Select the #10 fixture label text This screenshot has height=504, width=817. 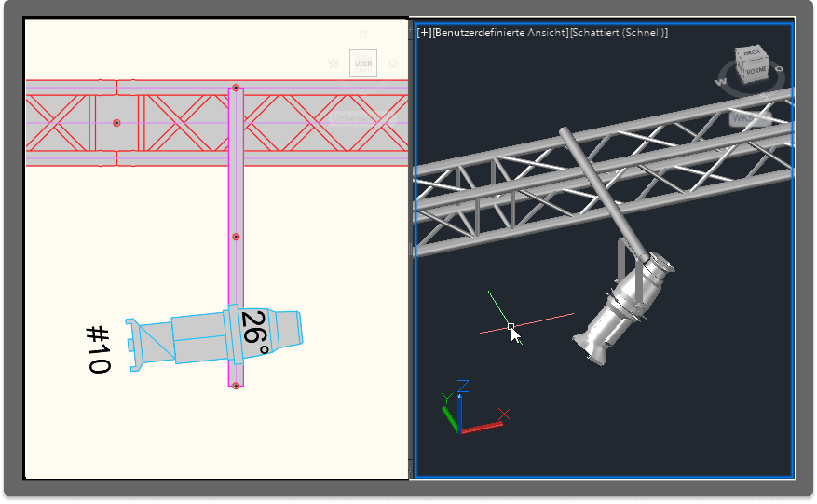tap(98, 349)
